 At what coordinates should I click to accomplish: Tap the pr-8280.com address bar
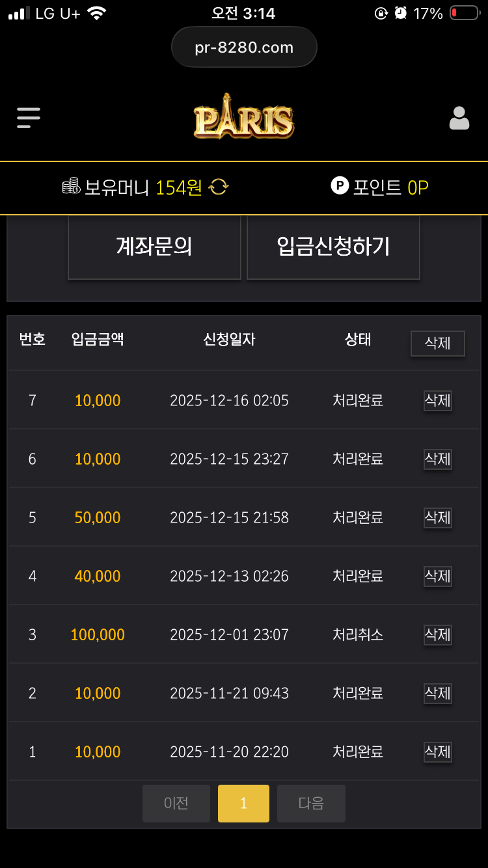tap(244, 47)
